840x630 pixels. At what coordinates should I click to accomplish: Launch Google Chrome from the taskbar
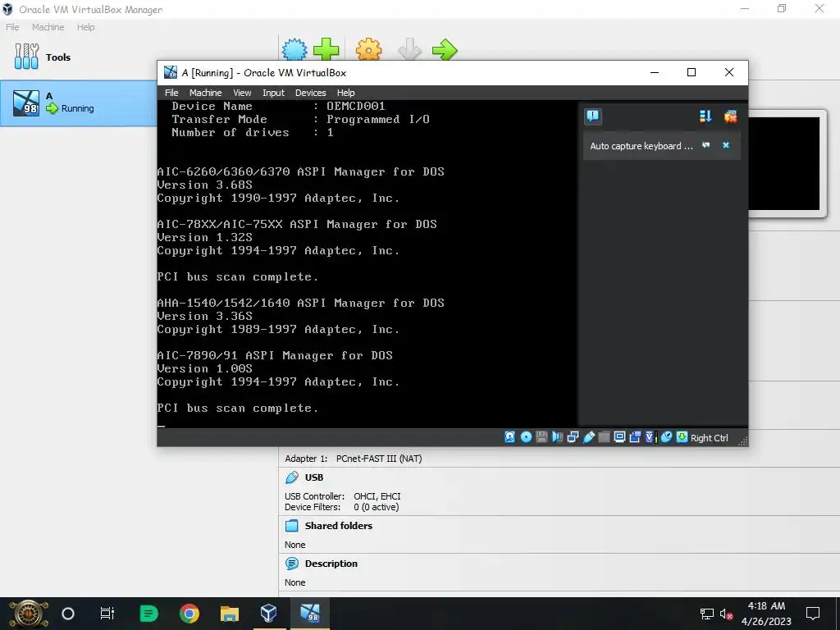click(189, 614)
